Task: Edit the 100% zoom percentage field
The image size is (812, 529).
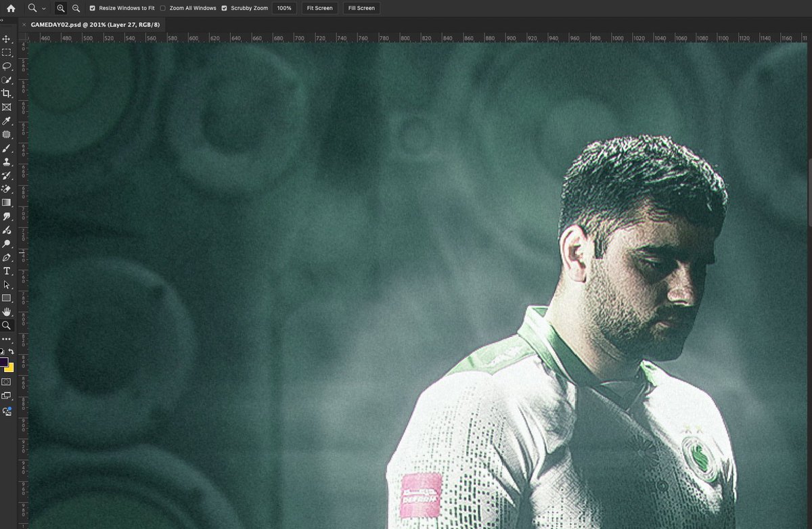Action: tap(284, 8)
